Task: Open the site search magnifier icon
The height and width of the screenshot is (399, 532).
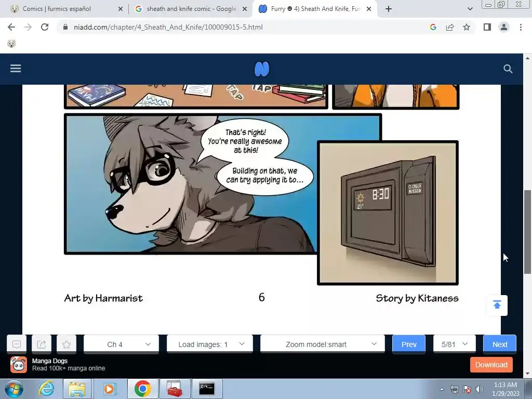Action: tap(508, 69)
